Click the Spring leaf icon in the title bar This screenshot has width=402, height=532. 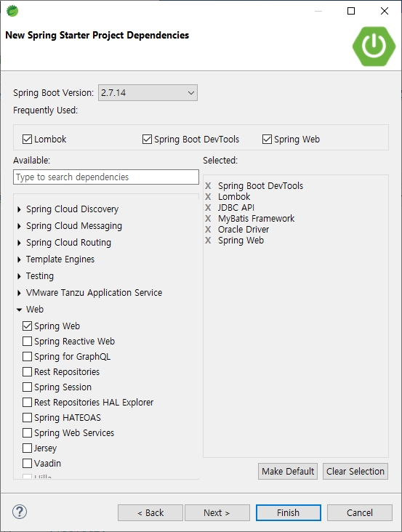(x=12, y=11)
